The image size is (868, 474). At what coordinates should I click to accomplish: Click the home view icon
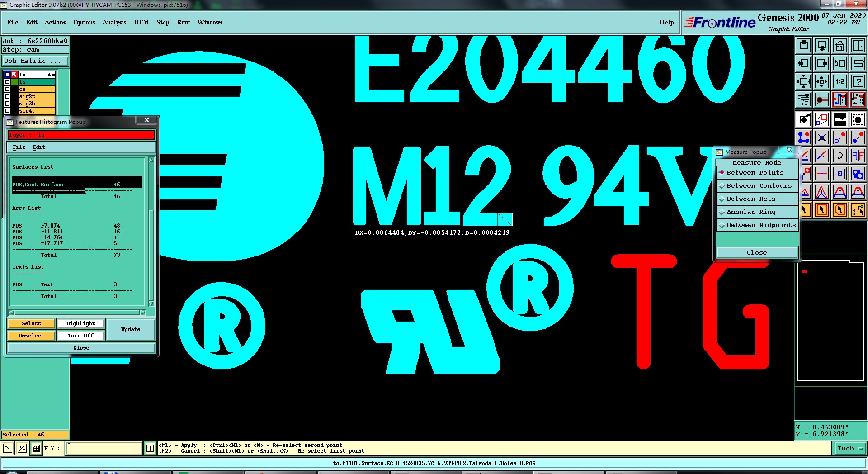tap(840, 45)
